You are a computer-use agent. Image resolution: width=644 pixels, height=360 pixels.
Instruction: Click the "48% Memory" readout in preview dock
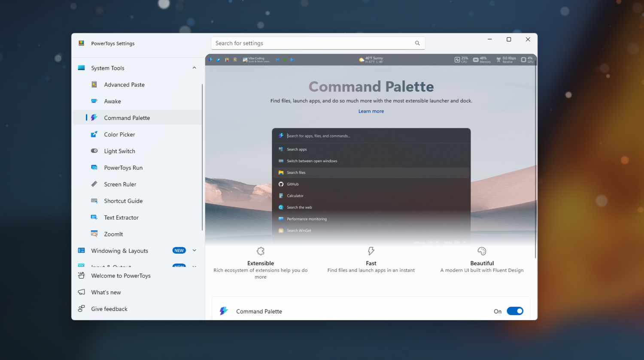[x=482, y=60]
